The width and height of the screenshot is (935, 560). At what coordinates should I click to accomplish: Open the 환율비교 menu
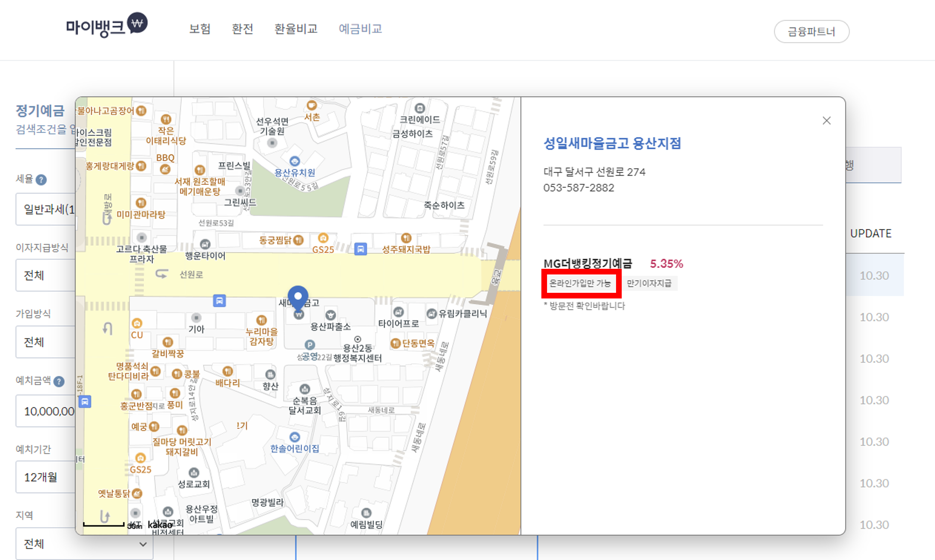point(296,29)
